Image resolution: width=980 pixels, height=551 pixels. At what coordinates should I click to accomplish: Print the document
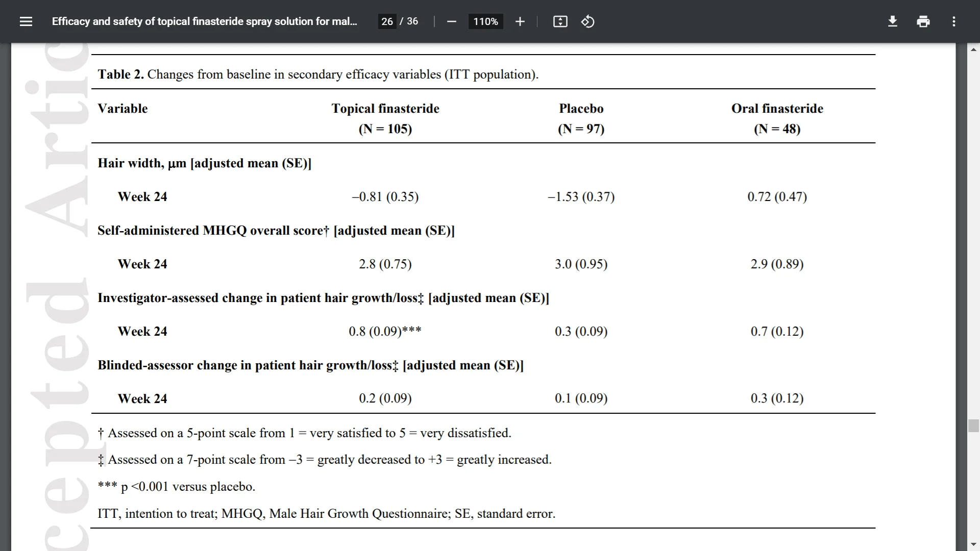click(923, 21)
